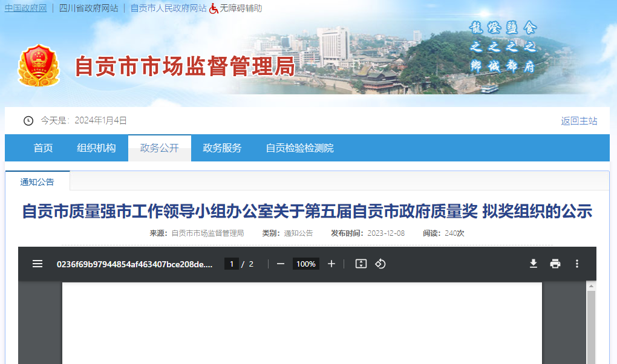
Task: Open the PDF sidebar menu
Action: [37, 264]
